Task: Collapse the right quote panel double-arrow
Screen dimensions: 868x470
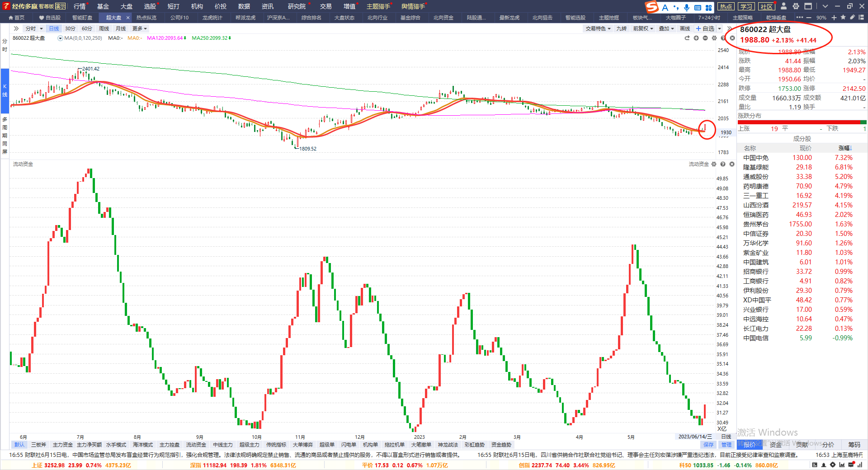Action: [x=729, y=28]
